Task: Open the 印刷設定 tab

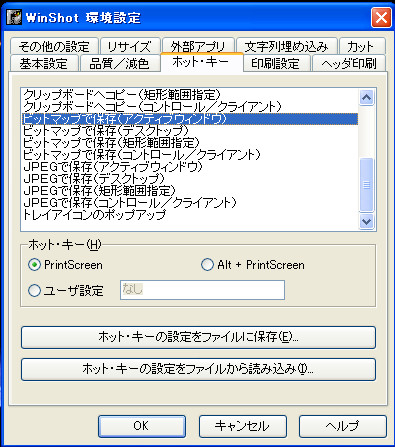Action: (276, 63)
